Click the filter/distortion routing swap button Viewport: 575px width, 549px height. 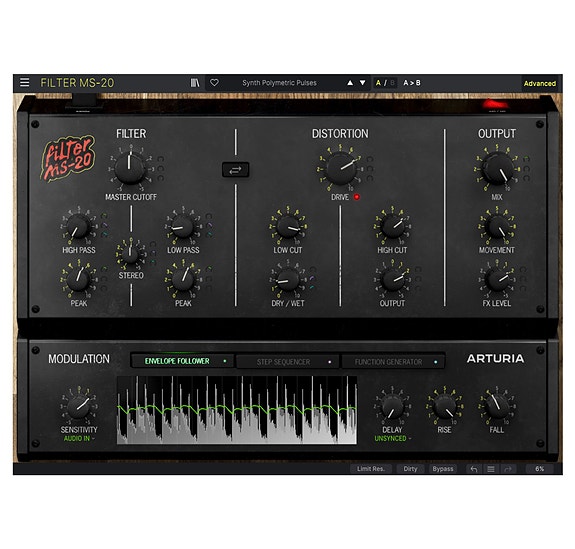click(235, 170)
